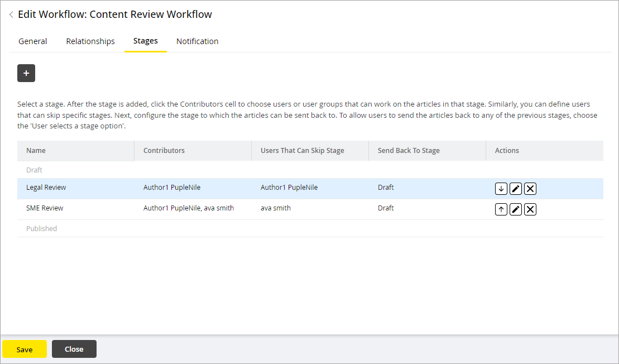Move SME Review stage up
This screenshot has height=364, width=619.
501,209
